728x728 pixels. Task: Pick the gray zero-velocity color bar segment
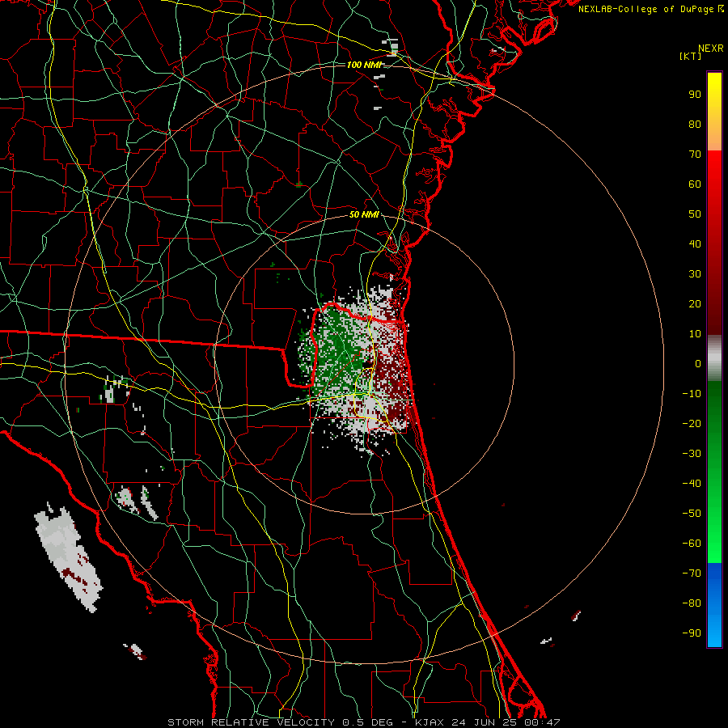pos(714,358)
